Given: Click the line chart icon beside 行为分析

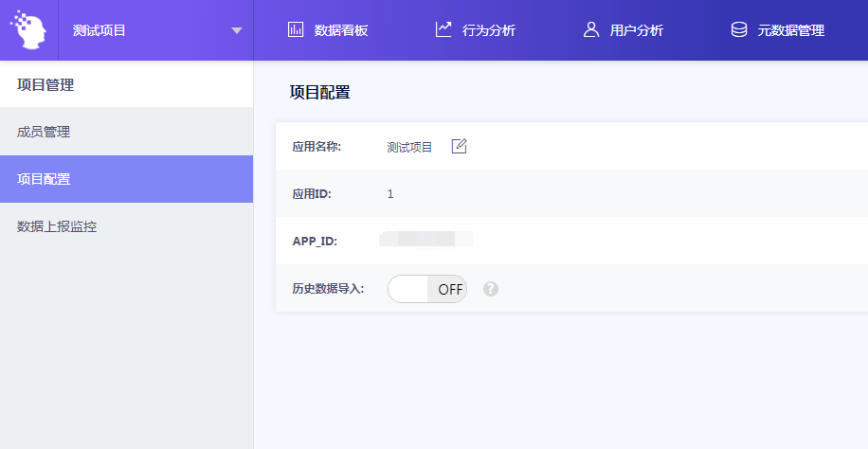Looking at the screenshot, I should (443, 29).
